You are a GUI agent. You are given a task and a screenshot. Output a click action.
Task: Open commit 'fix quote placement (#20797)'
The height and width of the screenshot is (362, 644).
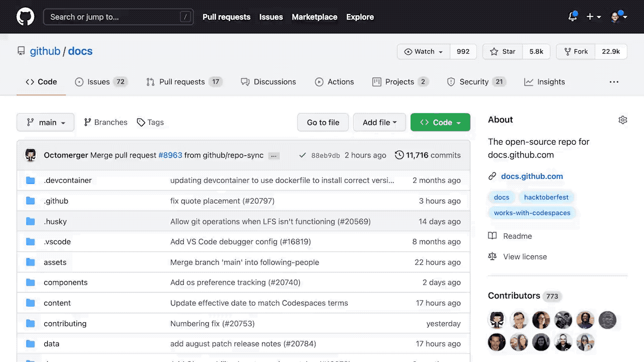pos(222,201)
